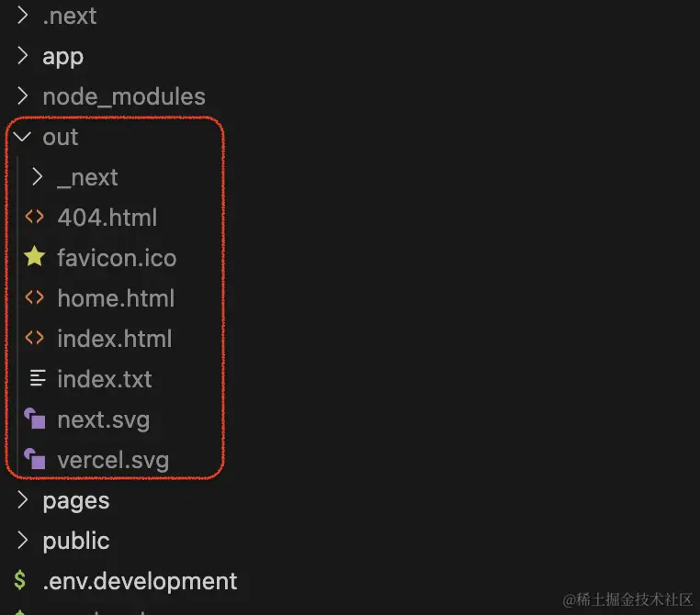Expand the app folder chevron

22,56
